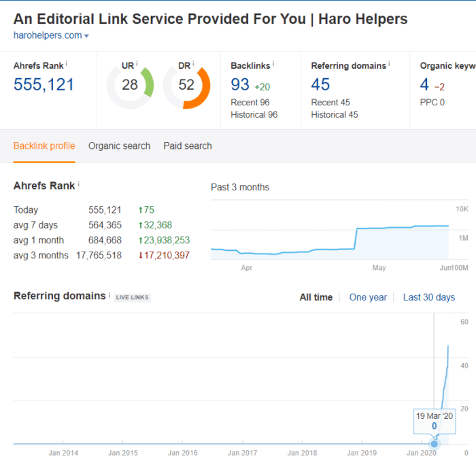Click the DR info icon
This screenshot has width=476, height=463.
point(194,63)
